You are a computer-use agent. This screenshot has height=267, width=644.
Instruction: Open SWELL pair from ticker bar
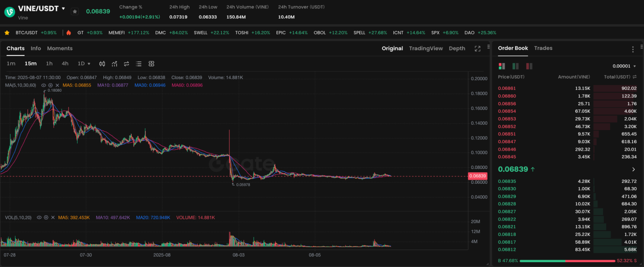211,33
